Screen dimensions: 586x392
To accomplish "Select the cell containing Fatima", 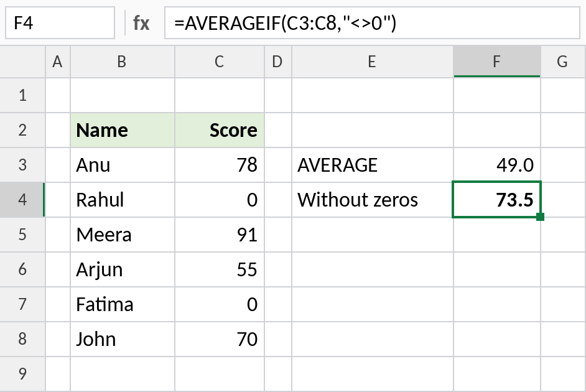I will (x=122, y=304).
